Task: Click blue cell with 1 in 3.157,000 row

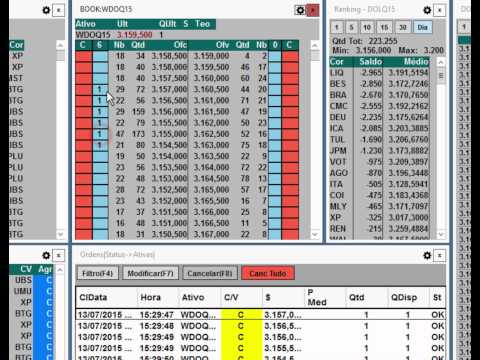Action: point(100,89)
